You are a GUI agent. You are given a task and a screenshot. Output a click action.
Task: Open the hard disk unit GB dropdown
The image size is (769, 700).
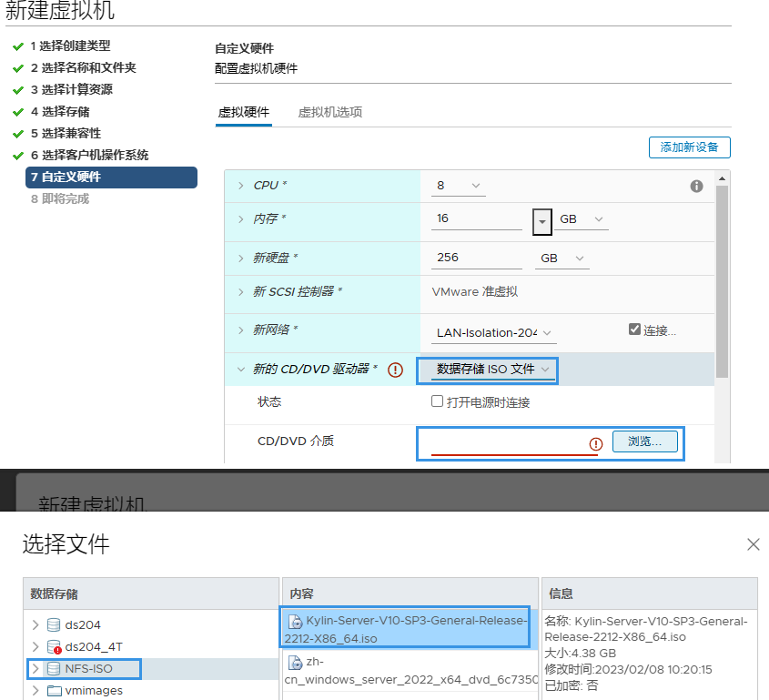coord(562,259)
